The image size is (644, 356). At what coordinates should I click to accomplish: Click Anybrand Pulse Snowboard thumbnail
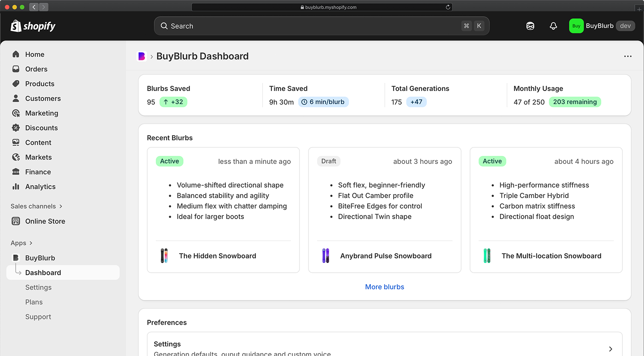[326, 256]
